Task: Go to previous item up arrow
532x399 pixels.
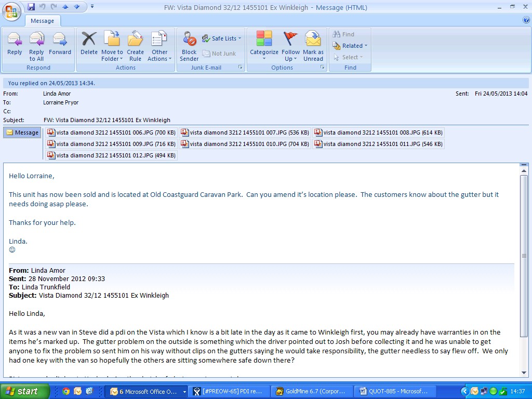Action: [65, 7]
